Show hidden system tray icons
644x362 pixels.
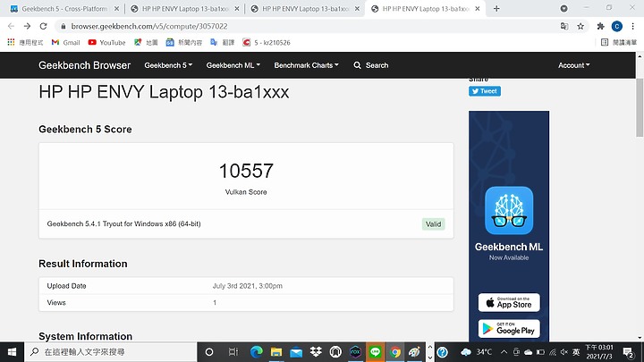(x=504, y=352)
